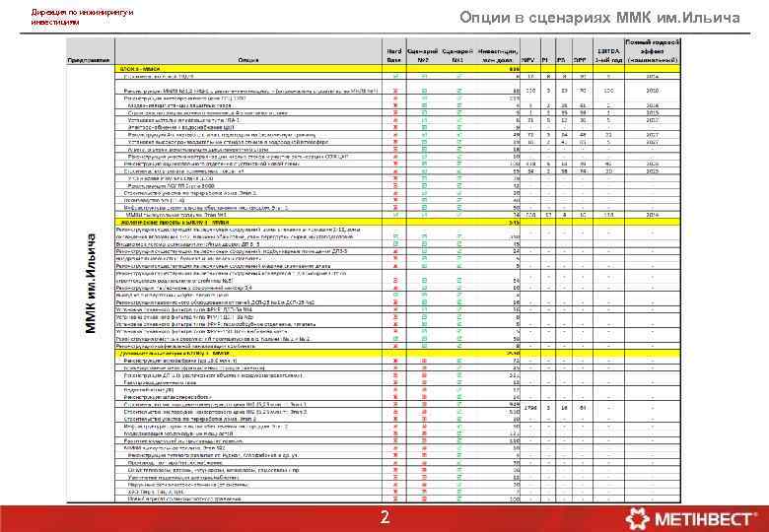Select the vertical "ММК им.Ильича" label
The height and width of the screenshot is (532, 769).
pos(91,284)
